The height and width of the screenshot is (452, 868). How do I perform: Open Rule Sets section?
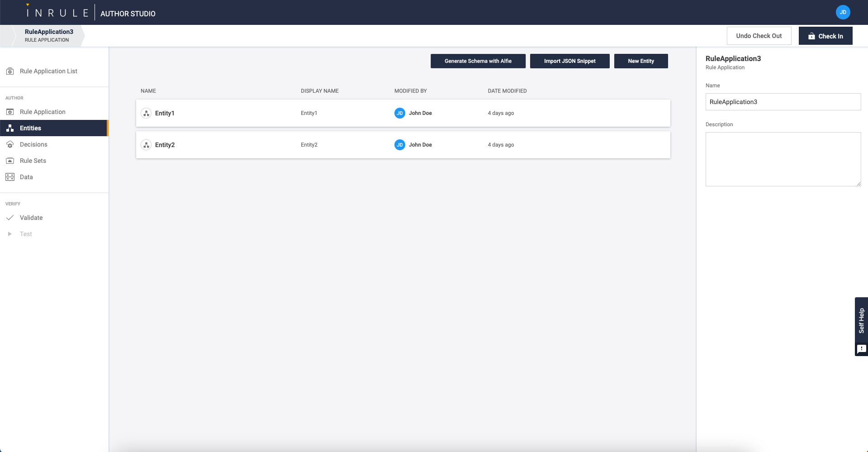[x=54, y=161]
